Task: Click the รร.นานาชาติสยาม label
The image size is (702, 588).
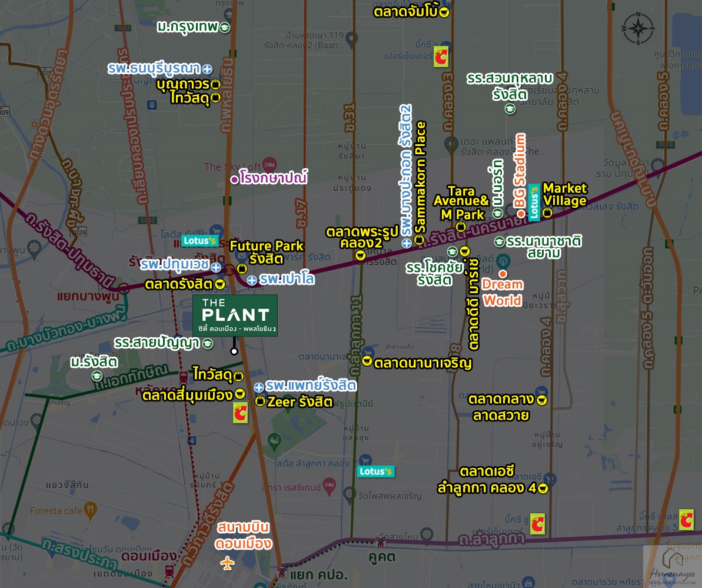Action: point(544,247)
